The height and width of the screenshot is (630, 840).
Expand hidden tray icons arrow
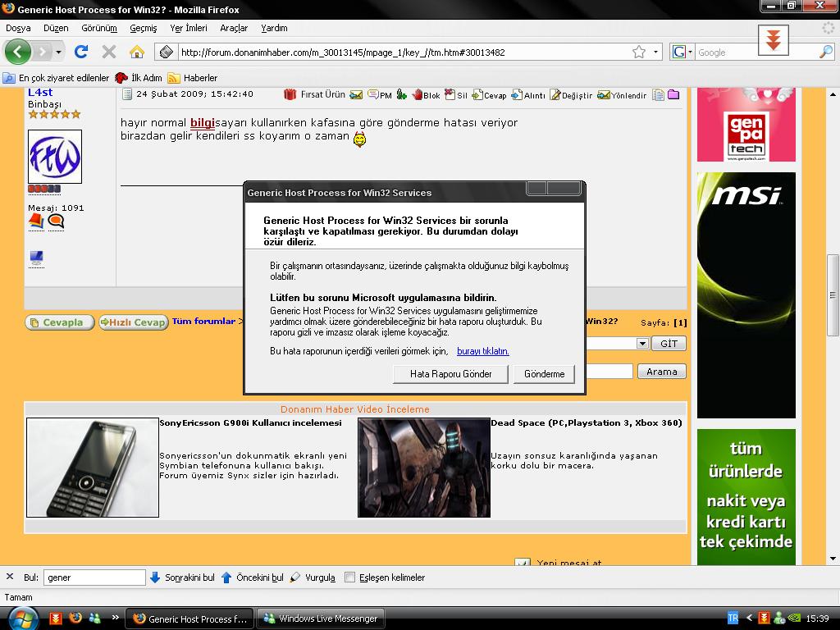pyautogui.click(x=749, y=619)
